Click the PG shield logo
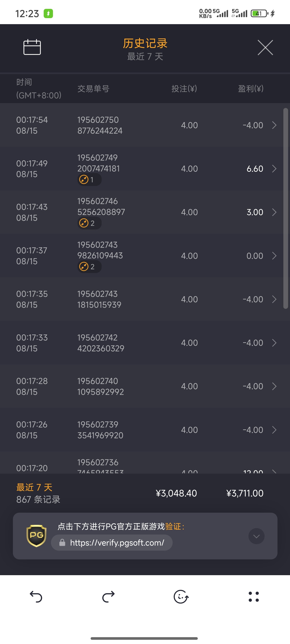The image size is (290, 644). pos(36,536)
